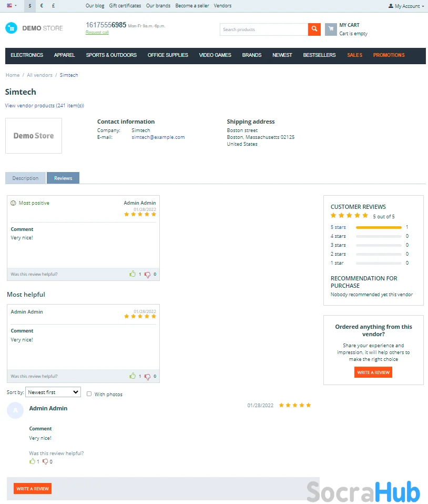Viewport: 428px width, 504px height.
Task: Click thumbs up in Most positive review
Action: point(133,274)
